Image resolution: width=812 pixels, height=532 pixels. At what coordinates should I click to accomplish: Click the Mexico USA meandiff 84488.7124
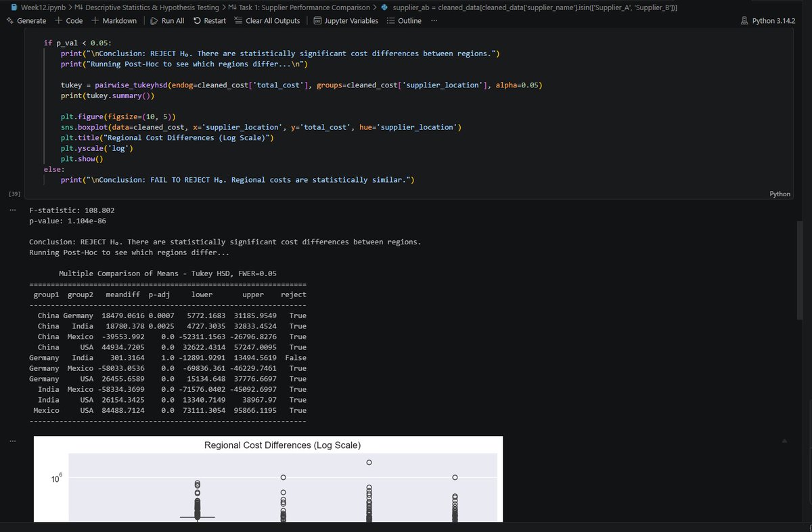tap(122, 410)
